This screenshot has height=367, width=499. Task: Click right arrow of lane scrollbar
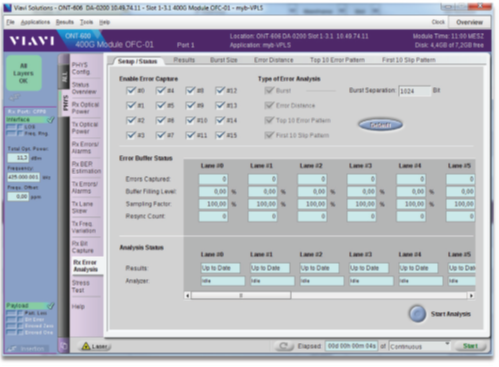coord(471,295)
